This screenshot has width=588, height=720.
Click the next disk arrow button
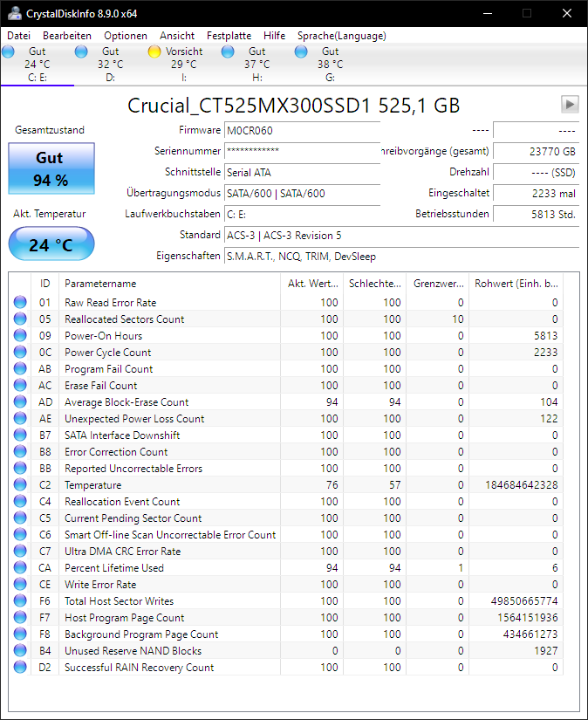pos(570,104)
